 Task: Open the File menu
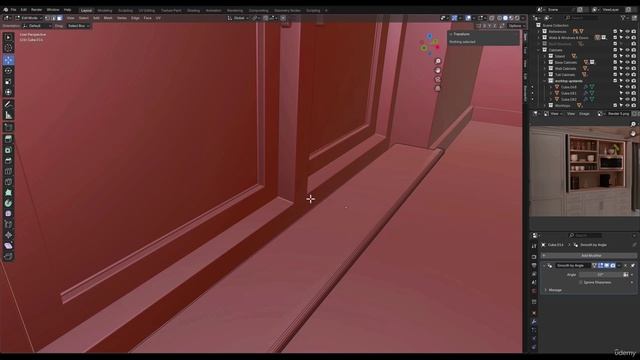click(x=13, y=10)
